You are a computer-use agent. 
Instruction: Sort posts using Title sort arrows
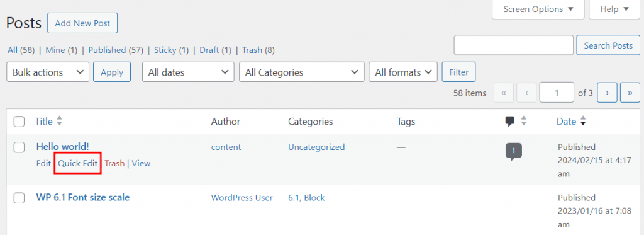click(60, 122)
